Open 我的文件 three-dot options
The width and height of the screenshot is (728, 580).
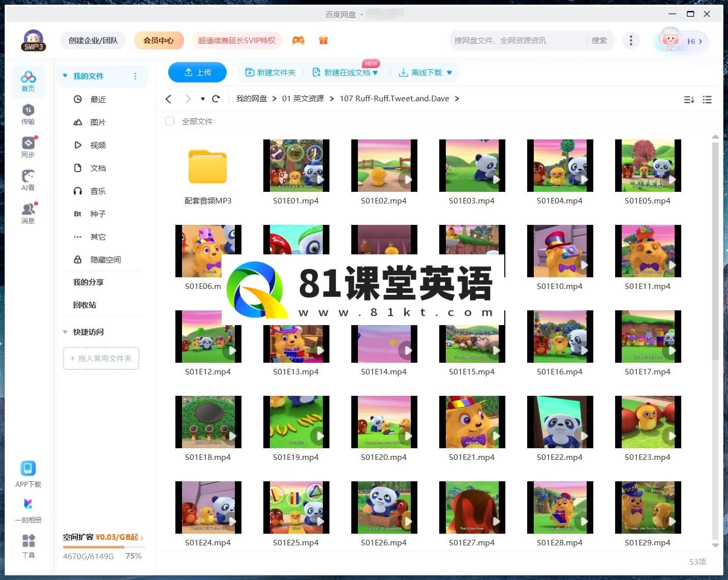coord(135,76)
